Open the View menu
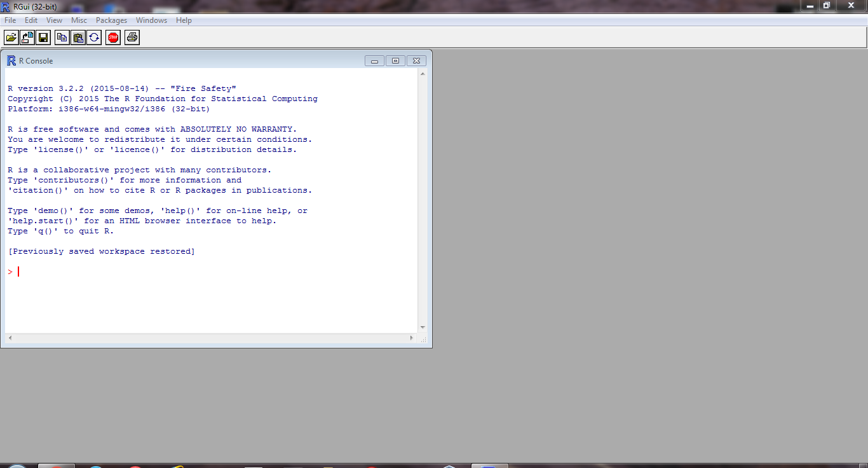This screenshot has width=868, height=468. [x=54, y=20]
